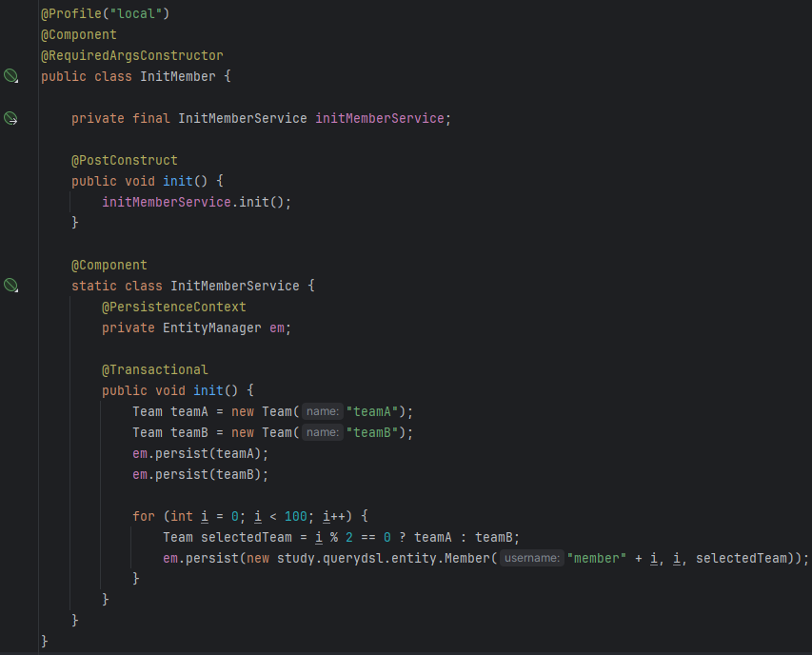Click em.persist(teamA) statement

(201, 453)
